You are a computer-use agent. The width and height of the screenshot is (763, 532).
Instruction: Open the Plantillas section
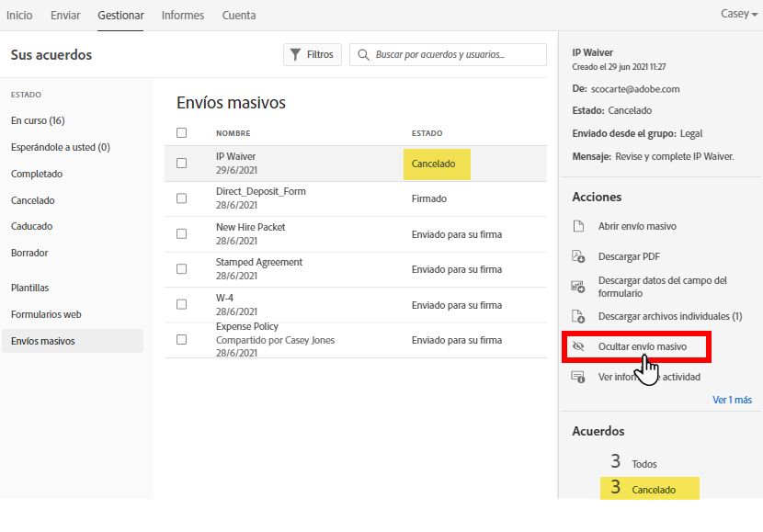pyautogui.click(x=30, y=288)
